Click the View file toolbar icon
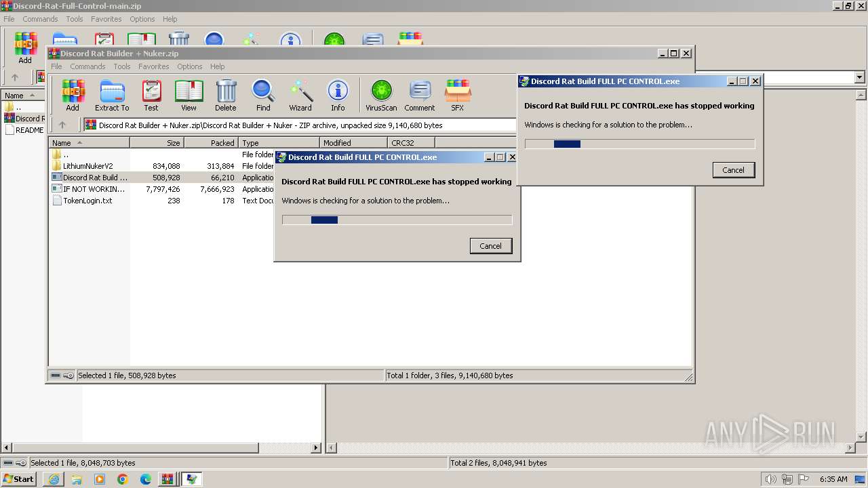The width and height of the screenshot is (868, 488). point(189,96)
